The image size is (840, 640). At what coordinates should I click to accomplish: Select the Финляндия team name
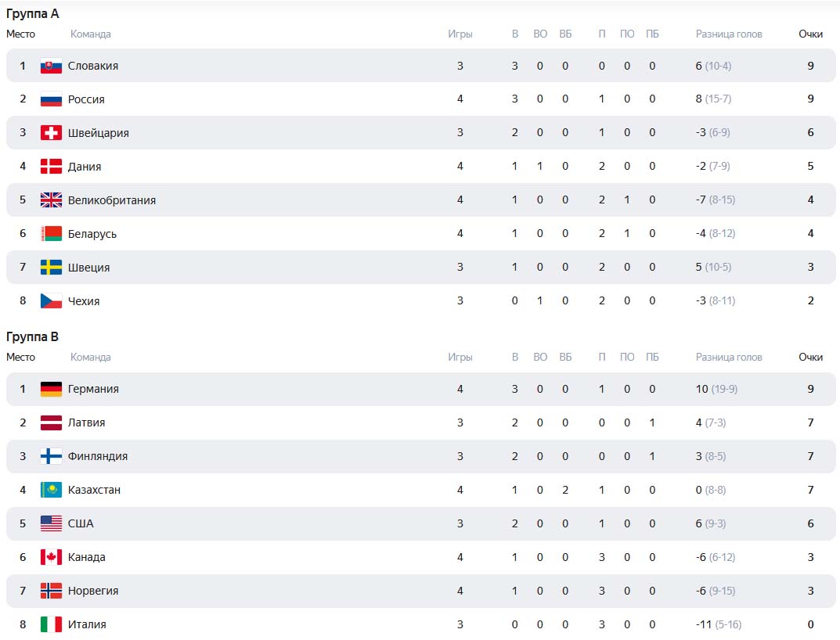point(98,456)
